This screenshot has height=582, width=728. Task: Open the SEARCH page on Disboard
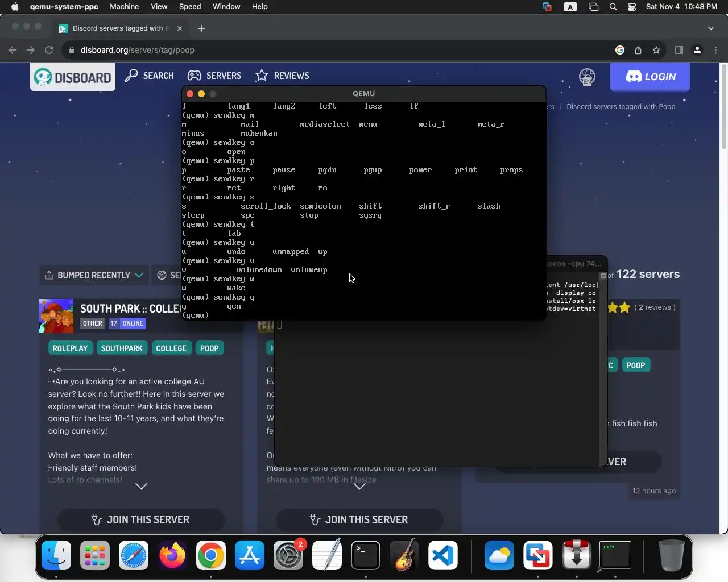149,76
